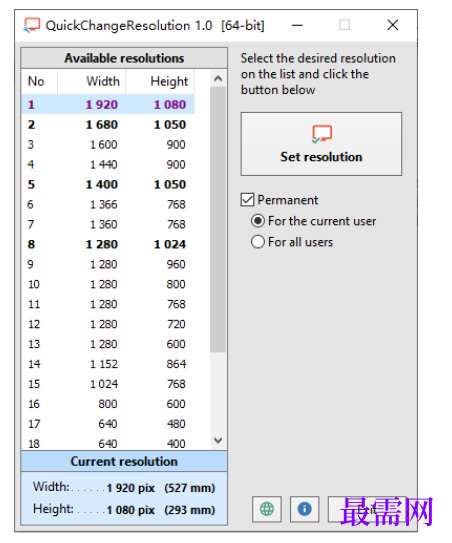The image size is (452, 543).
Task: Select resolution row 9, 1 280 x 960
Action: 108,264
